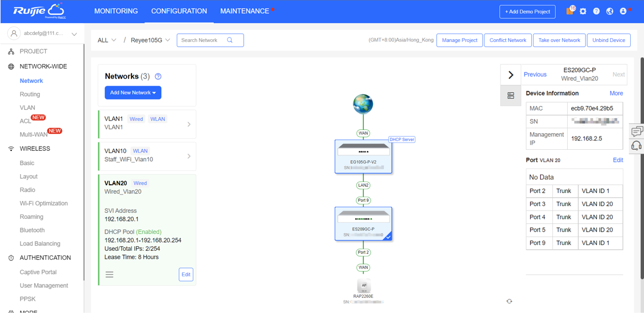Click the WIRELESS wifi icon
This screenshot has width=644, height=315.
click(12, 149)
